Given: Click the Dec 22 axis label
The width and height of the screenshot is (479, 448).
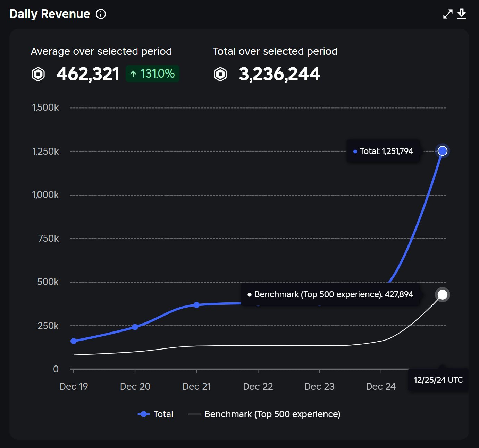Looking at the screenshot, I should pyautogui.click(x=258, y=387).
